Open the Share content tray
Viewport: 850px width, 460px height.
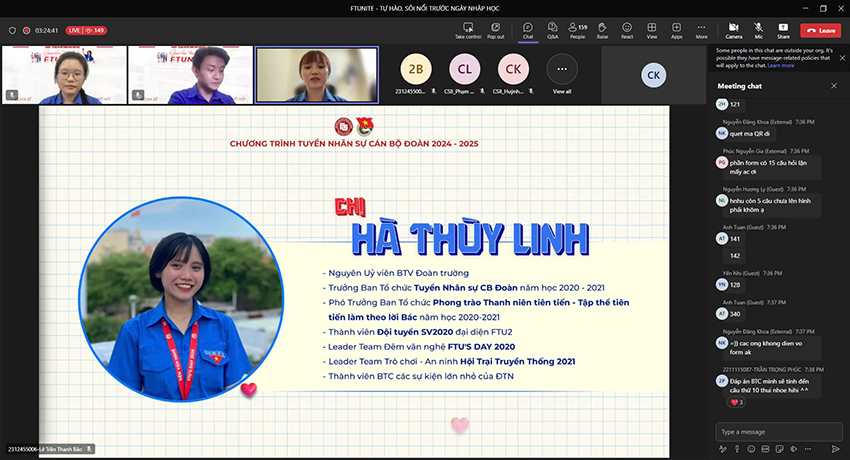[783, 31]
